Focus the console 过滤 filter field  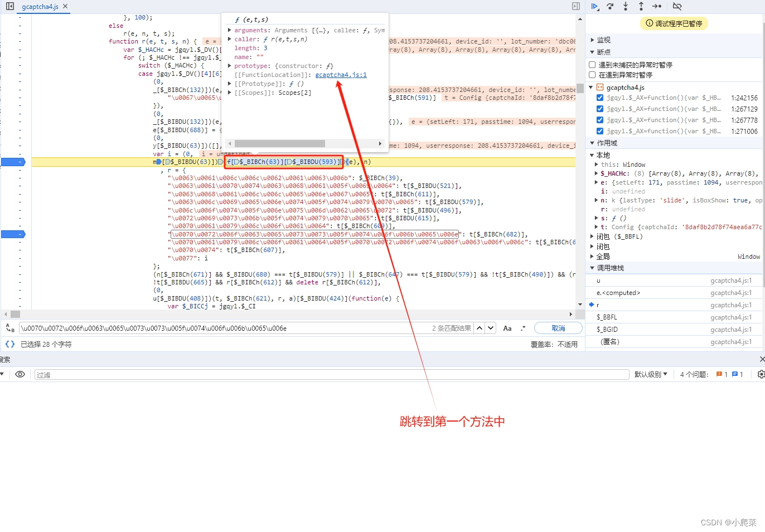point(332,374)
